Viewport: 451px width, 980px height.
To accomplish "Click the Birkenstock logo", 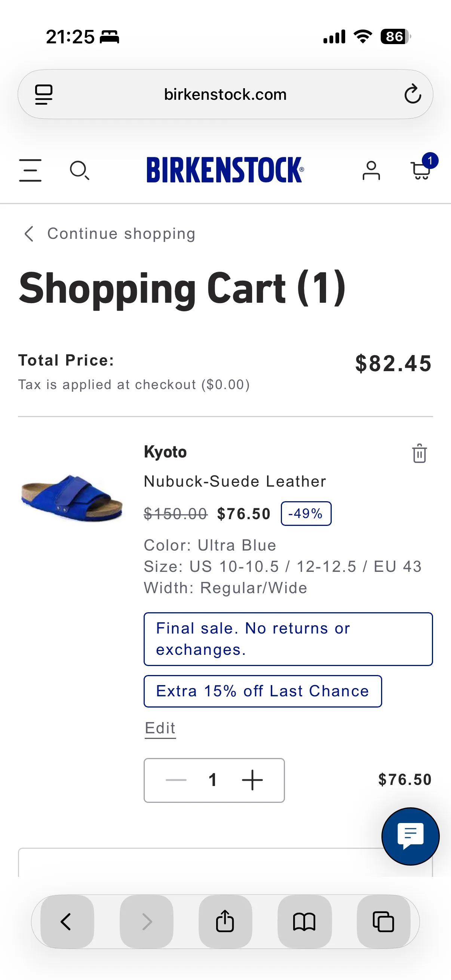I will (225, 170).
